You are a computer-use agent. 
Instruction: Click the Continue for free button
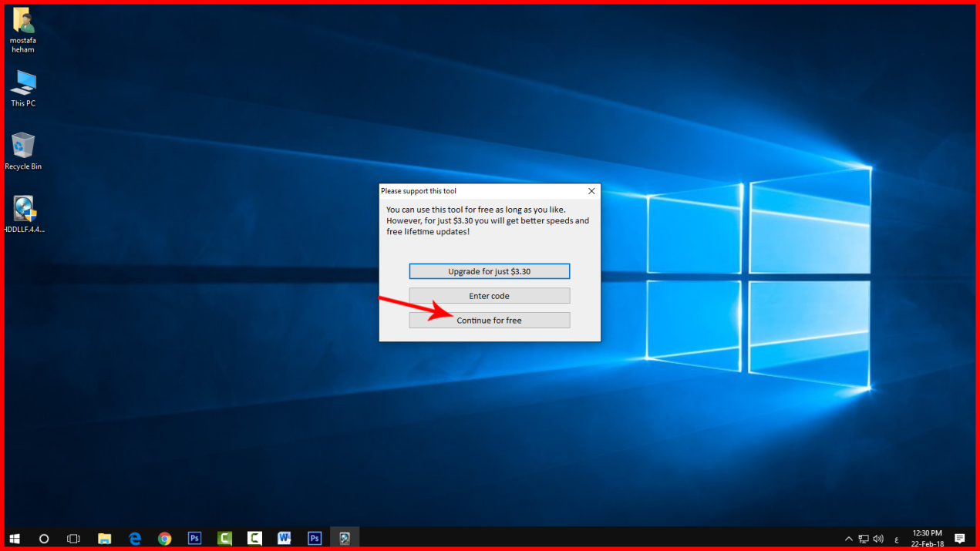489,321
